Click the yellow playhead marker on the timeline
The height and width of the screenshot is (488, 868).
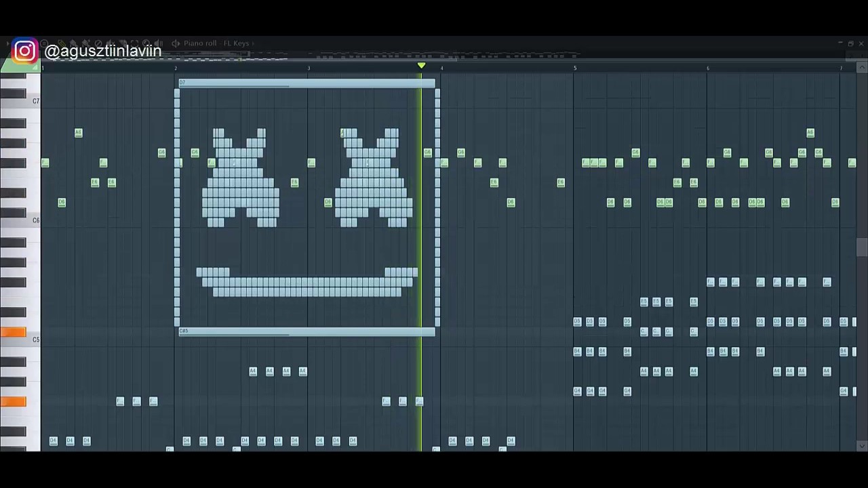click(421, 66)
